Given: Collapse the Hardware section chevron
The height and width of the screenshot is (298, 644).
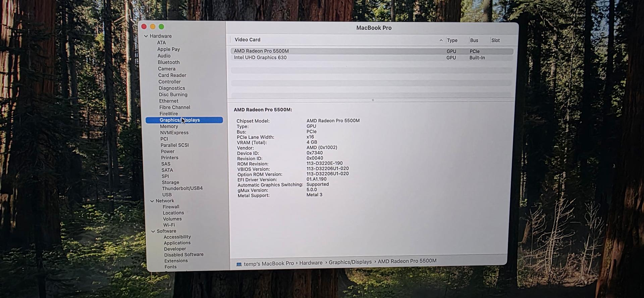Looking at the screenshot, I should tap(146, 36).
